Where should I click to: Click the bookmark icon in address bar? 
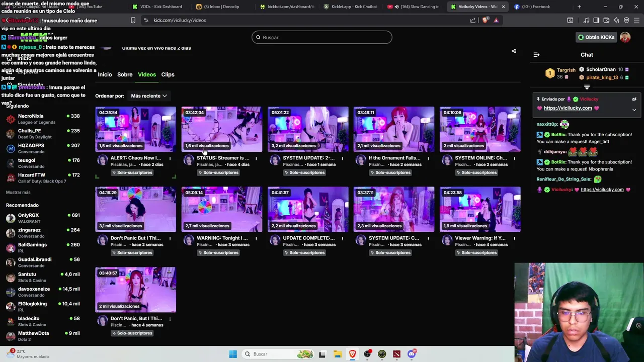pos(133,20)
